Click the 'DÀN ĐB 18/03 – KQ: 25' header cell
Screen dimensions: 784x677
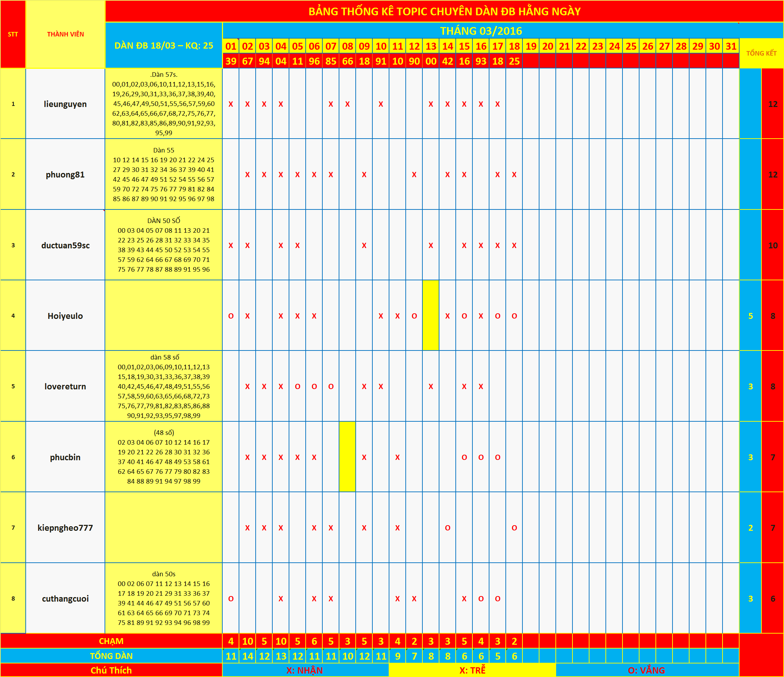[164, 46]
